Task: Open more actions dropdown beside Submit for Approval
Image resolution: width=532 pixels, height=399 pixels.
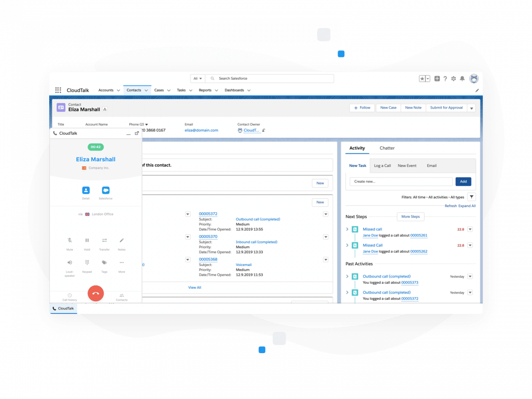Action: 471,108
